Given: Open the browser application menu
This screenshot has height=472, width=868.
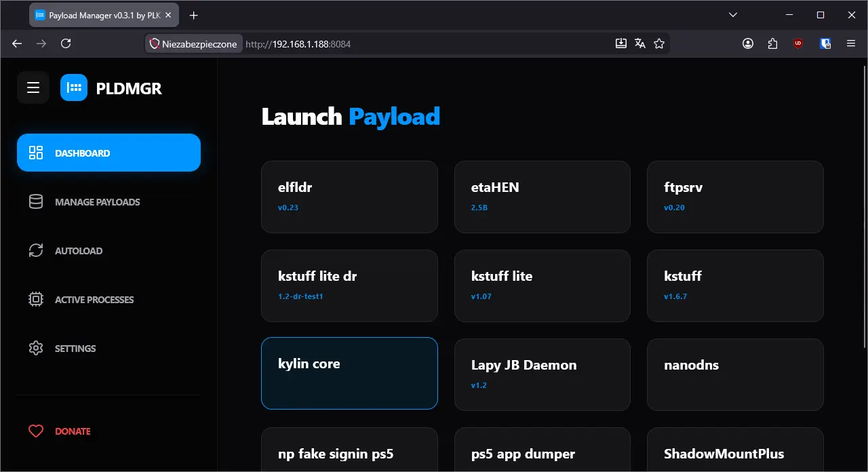Looking at the screenshot, I should pyautogui.click(x=851, y=43).
